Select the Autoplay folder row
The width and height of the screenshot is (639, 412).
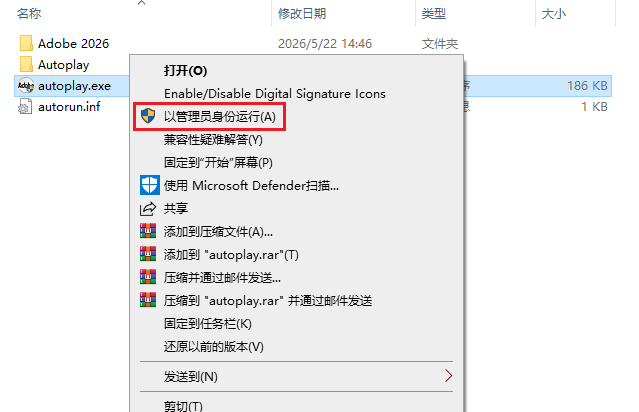(72, 64)
